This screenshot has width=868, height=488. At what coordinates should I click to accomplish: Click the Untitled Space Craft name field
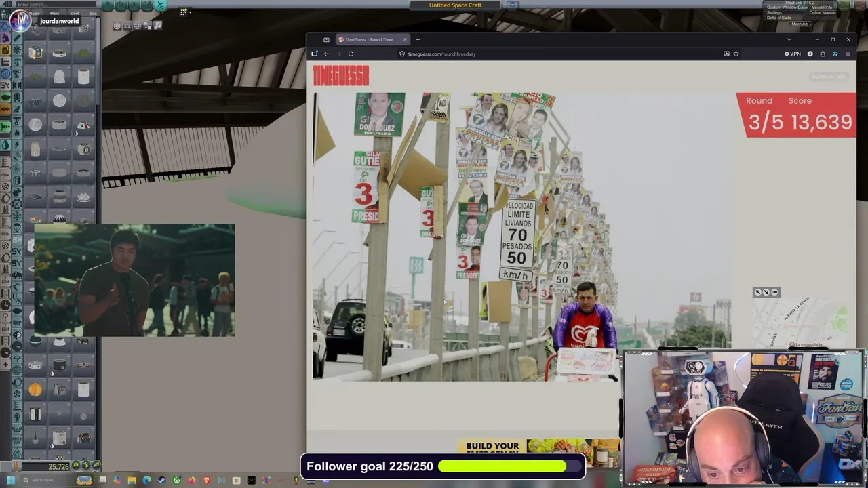(456, 5)
